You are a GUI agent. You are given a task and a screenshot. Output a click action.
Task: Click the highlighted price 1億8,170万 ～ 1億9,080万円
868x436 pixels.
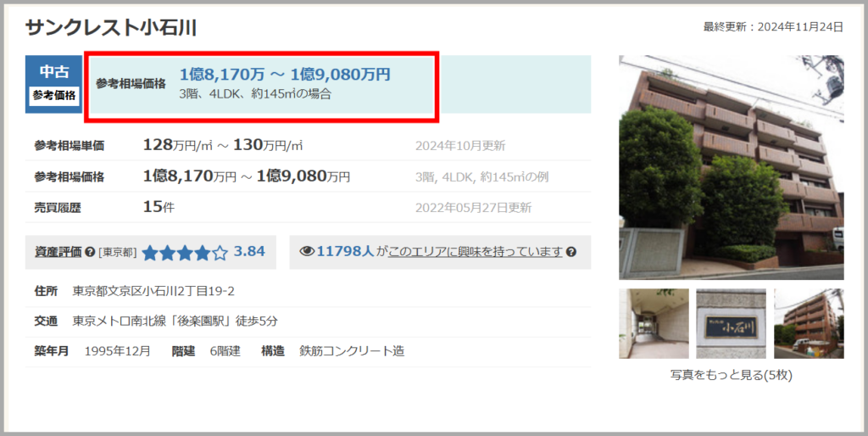[x=285, y=75]
